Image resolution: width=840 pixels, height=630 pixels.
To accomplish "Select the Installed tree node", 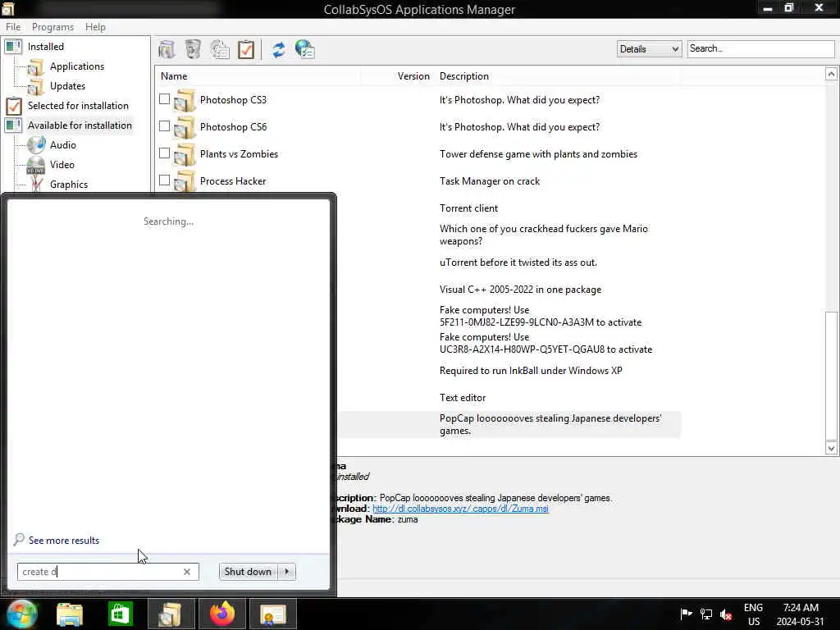I will (46, 47).
